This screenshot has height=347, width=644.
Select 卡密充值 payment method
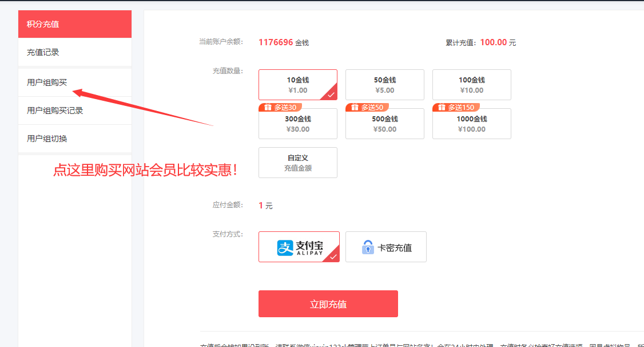click(386, 247)
